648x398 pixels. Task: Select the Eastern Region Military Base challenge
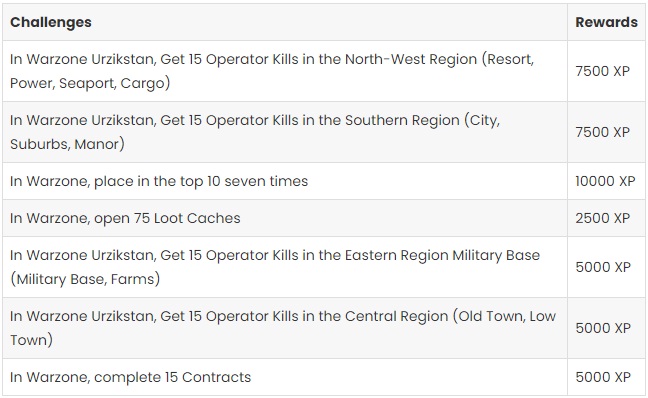coord(275,267)
